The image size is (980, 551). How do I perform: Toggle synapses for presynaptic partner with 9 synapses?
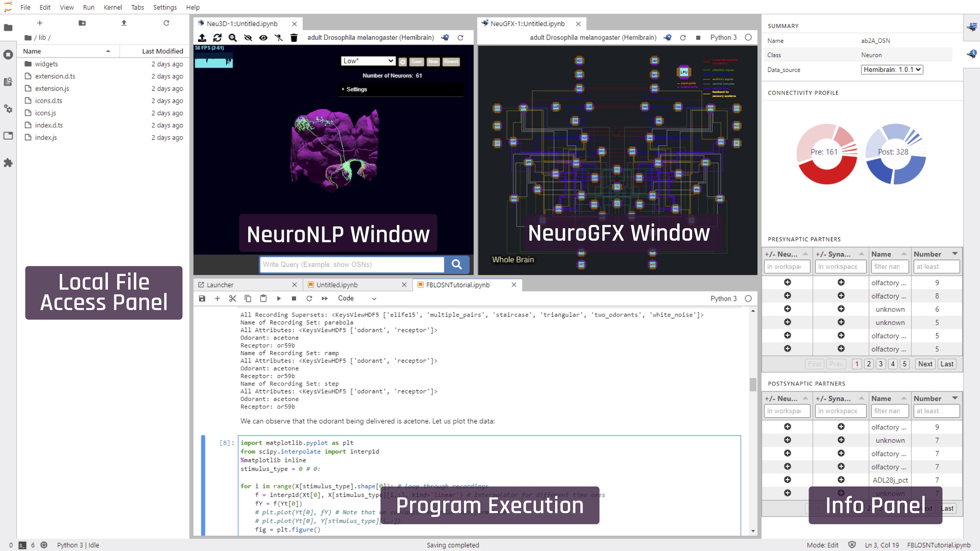[x=841, y=282]
